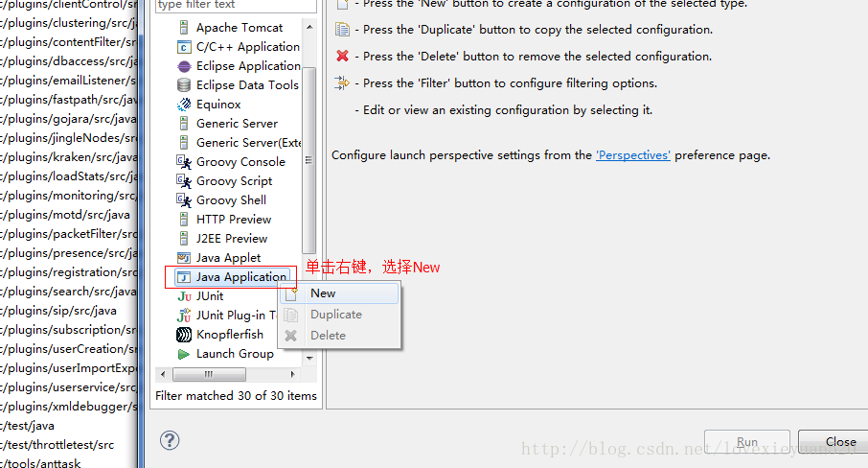868x468 pixels.
Task: Click /test/throttletest/src path in background window
Action: (57, 445)
